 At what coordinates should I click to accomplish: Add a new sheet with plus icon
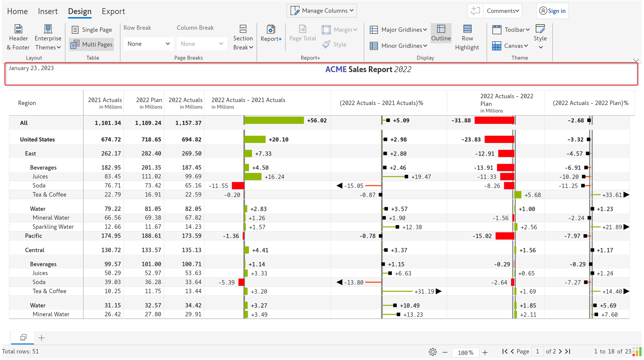point(41,338)
